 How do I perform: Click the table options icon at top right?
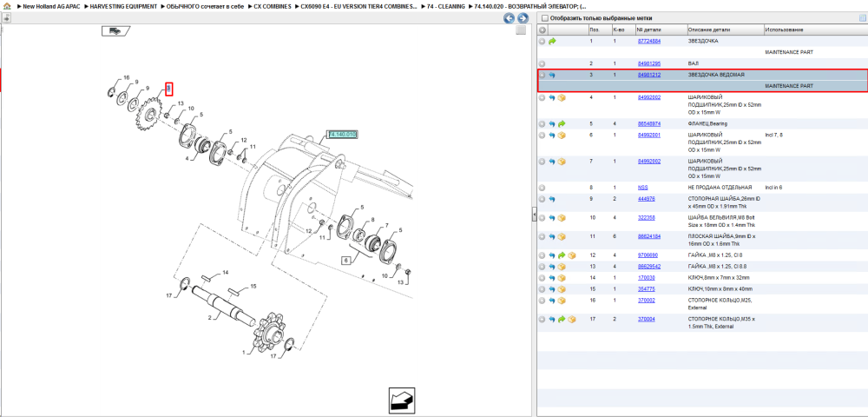click(861, 18)
